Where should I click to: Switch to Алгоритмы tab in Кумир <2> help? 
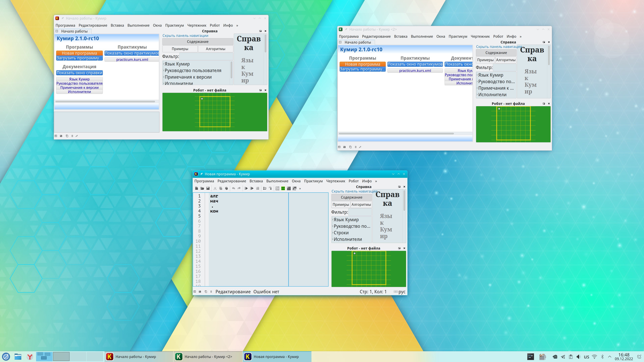[x=505, y=60]
